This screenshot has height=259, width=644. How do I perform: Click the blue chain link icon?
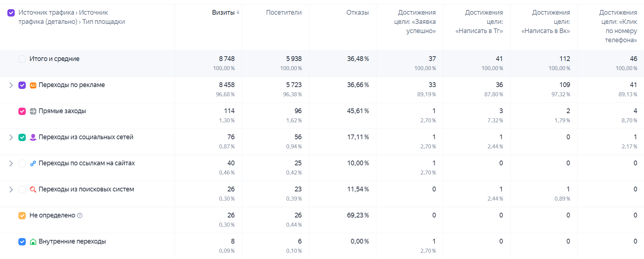[33, 163]
